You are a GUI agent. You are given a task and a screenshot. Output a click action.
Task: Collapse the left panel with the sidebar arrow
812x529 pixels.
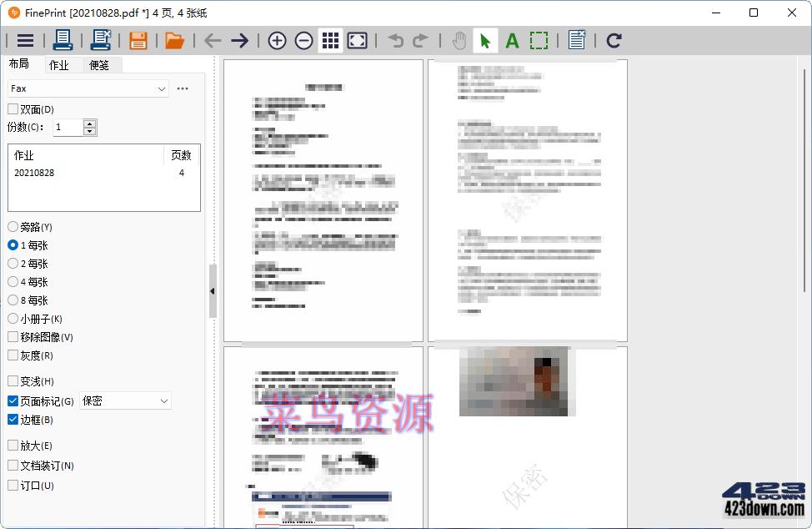point(213,291)
